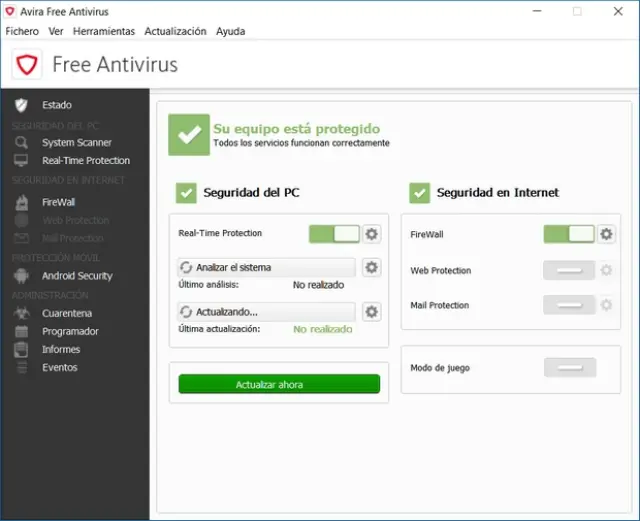Image resolution: width=640 pixels, height=521 pixels.
Task: Click the Estado shield icon in sidebar
Action: click(21, 105)
